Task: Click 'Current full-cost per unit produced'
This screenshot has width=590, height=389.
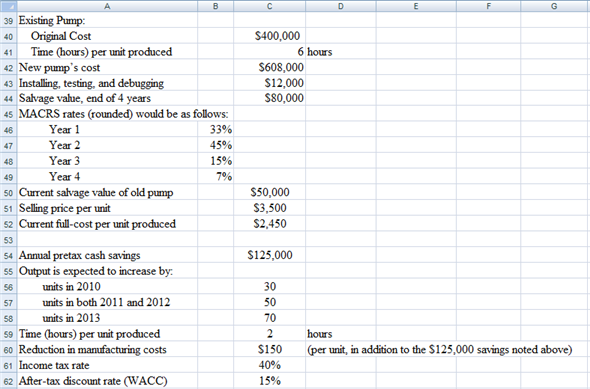Action: (107, 224)
